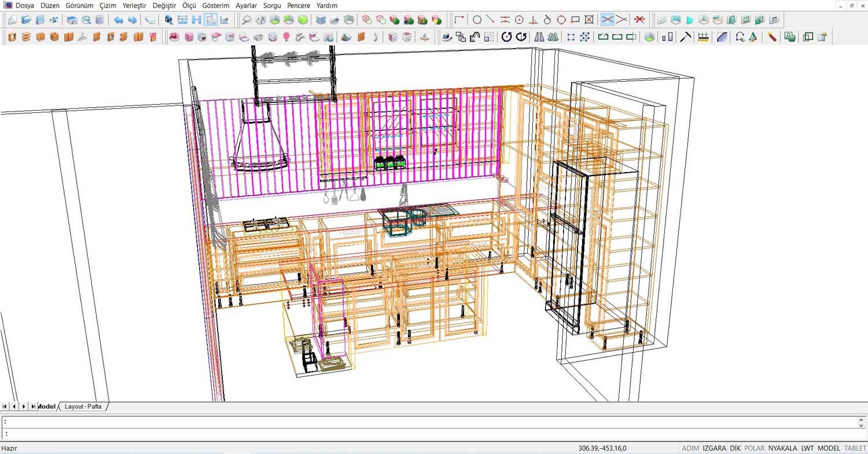This screenshot has width=868, height=454.
Task: Toggle IZGARA grid mode in status bar
Action: click(x=714, y=448)
